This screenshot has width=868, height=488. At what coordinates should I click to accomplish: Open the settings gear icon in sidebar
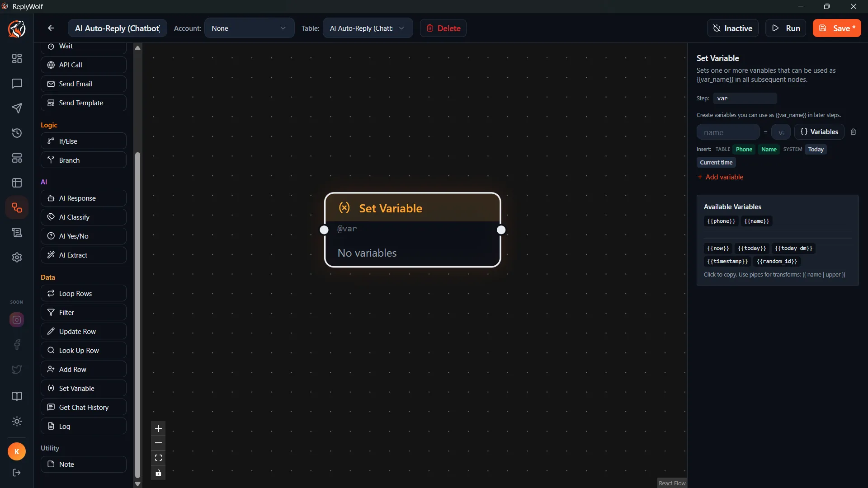point(17,258)
